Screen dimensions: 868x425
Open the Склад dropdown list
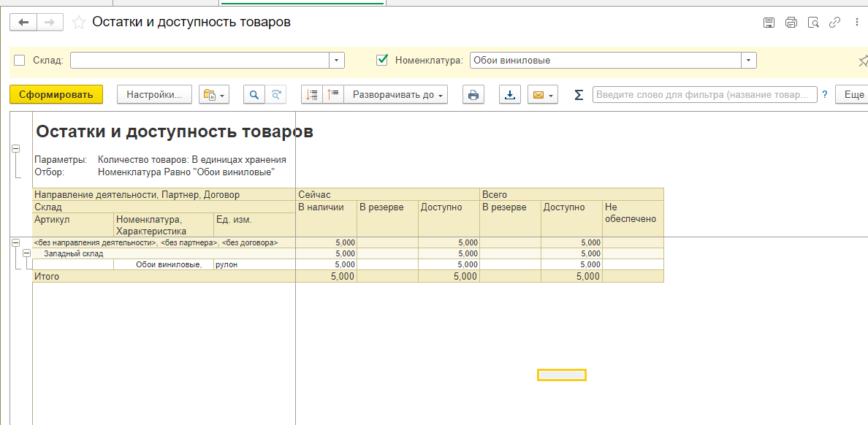337,61
